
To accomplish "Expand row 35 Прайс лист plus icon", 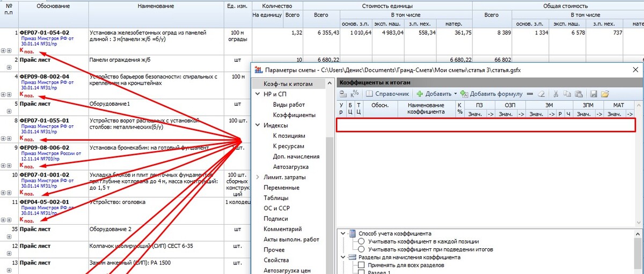I will tap(9, 236).
